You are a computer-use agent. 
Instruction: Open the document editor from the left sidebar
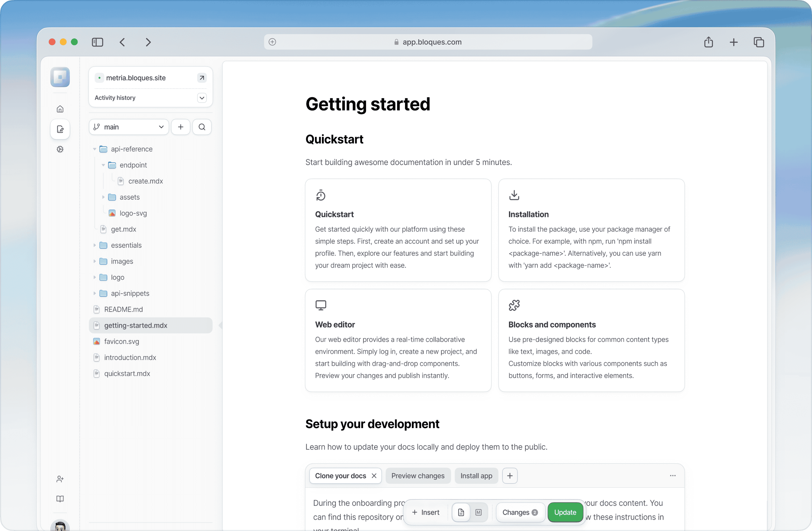[x=60, y=129]
